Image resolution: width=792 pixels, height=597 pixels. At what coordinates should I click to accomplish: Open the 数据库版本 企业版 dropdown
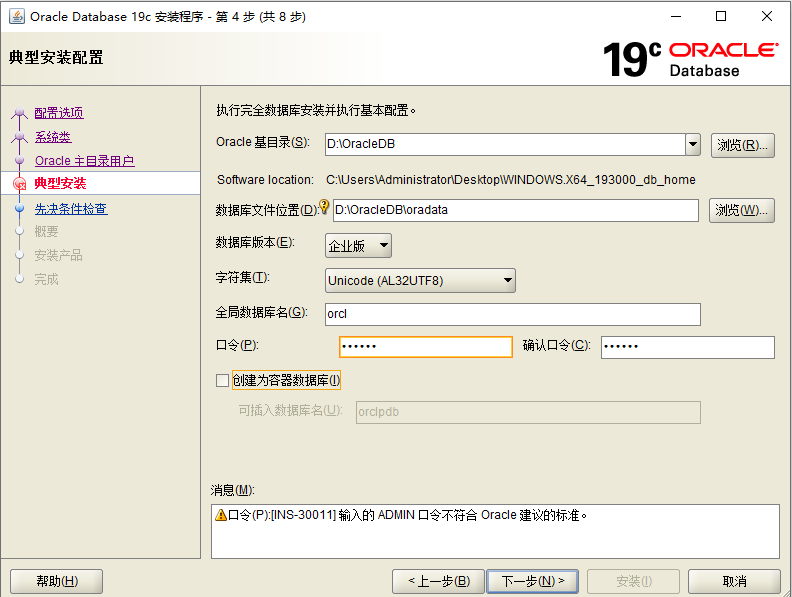[x=358, y=246]
